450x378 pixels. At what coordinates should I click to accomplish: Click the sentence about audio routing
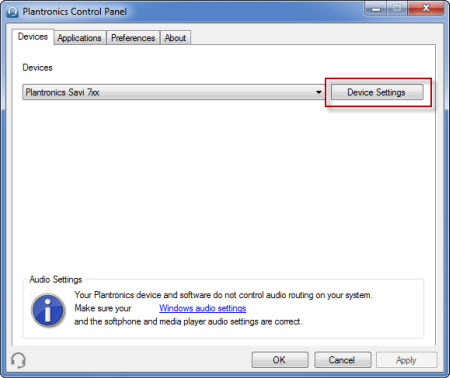click(223, 295)
